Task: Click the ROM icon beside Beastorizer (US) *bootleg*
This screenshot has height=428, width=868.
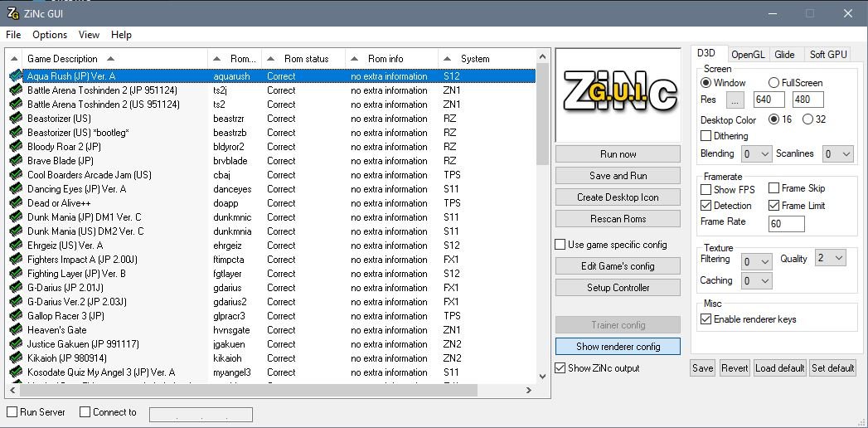Action: tap(16, 133)
